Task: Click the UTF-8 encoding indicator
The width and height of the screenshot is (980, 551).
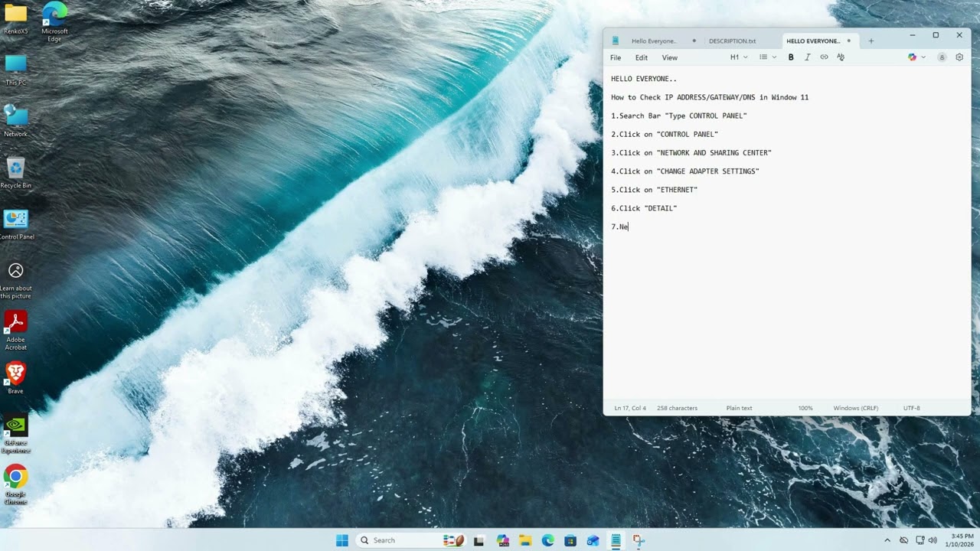Action: click(911, 408)
